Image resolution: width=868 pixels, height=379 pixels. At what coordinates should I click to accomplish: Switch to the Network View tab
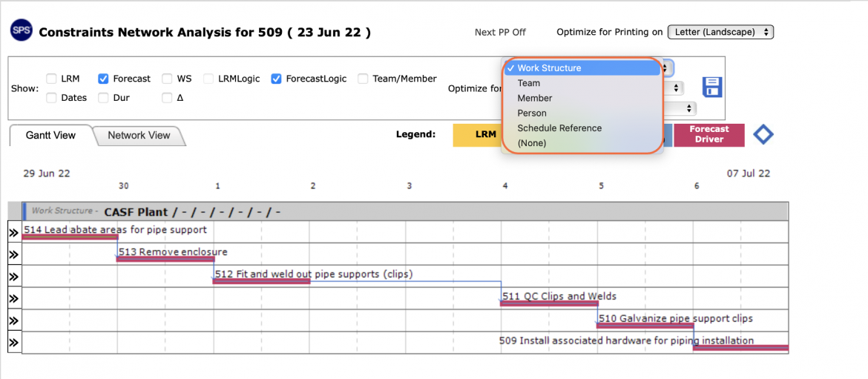click(139, 135)
